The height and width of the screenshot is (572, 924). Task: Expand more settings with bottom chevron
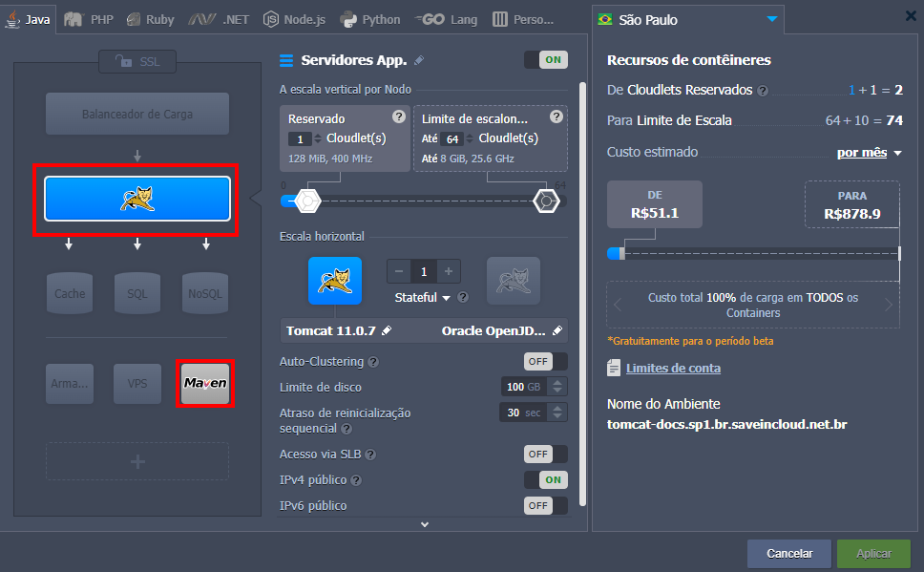click(424, 524)
